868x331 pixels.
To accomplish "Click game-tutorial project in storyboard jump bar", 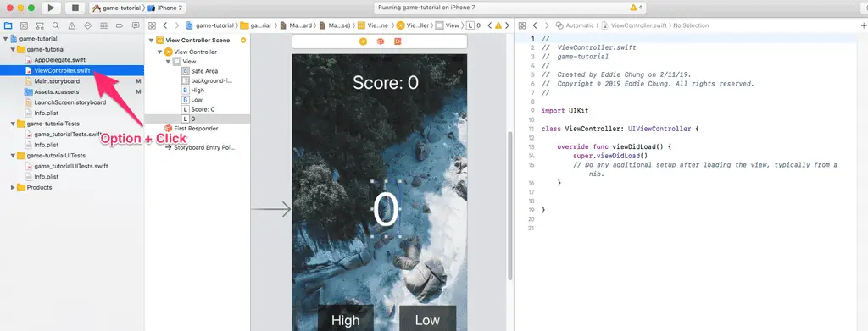I will tap(210, 25).
